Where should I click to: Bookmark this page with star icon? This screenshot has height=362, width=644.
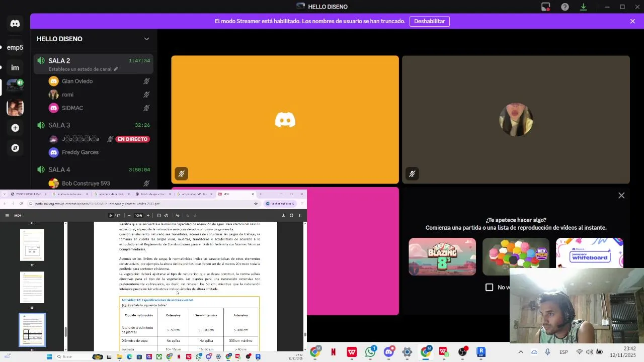pyautogui.click(x=256, y=204)
